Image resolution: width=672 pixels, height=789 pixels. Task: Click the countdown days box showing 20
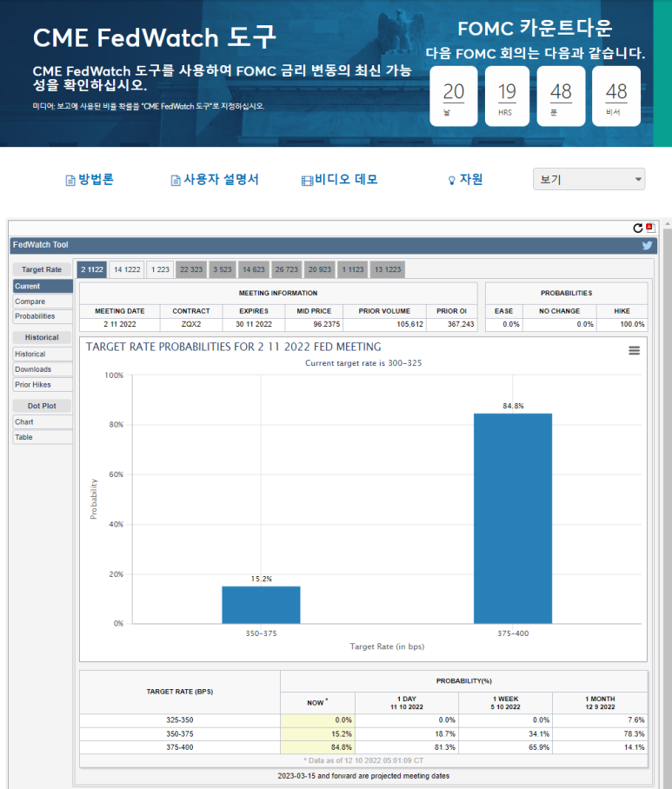click(454, 96)
